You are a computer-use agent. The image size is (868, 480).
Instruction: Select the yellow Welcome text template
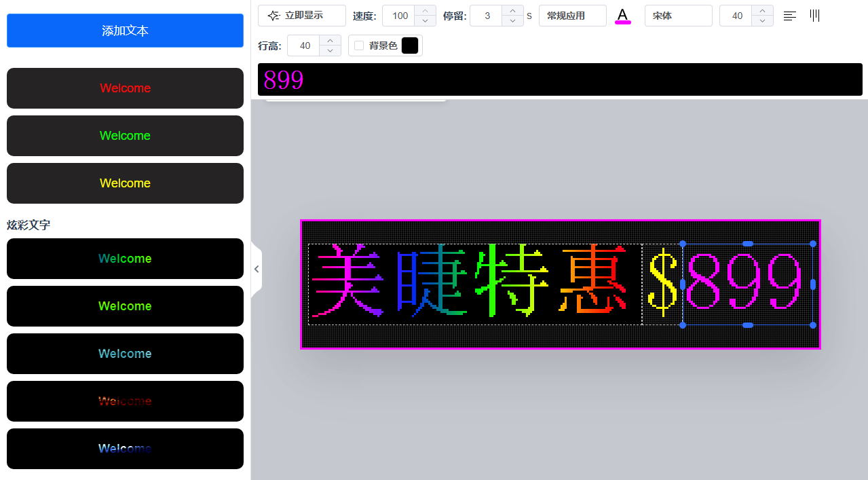125,183
